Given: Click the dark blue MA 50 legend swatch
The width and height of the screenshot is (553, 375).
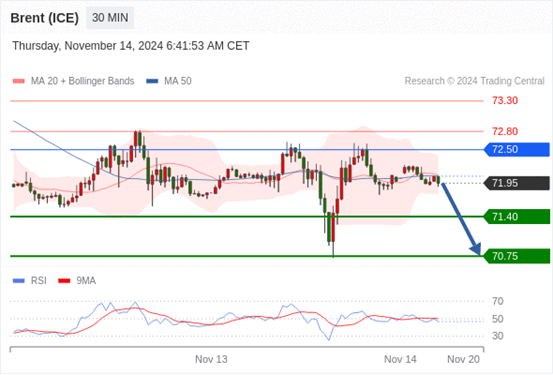Looking at the screenshot, I should 152,81.
